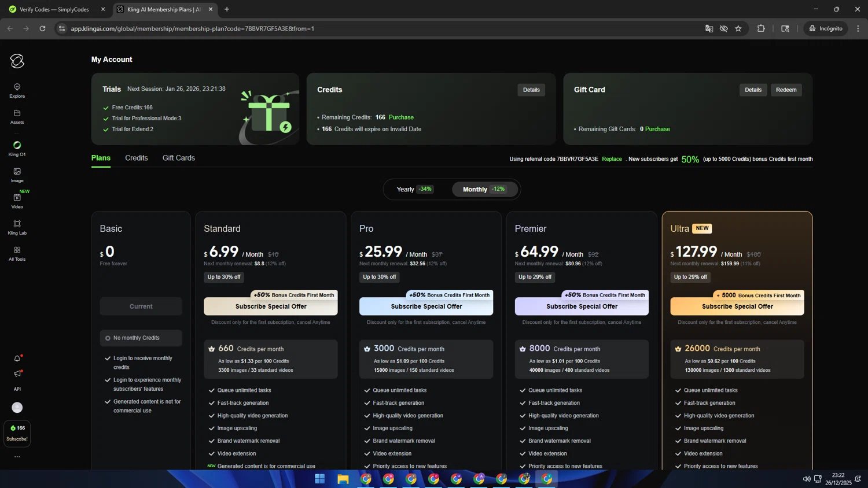Bookmark this page with the star icon

[x=738, y=28]
